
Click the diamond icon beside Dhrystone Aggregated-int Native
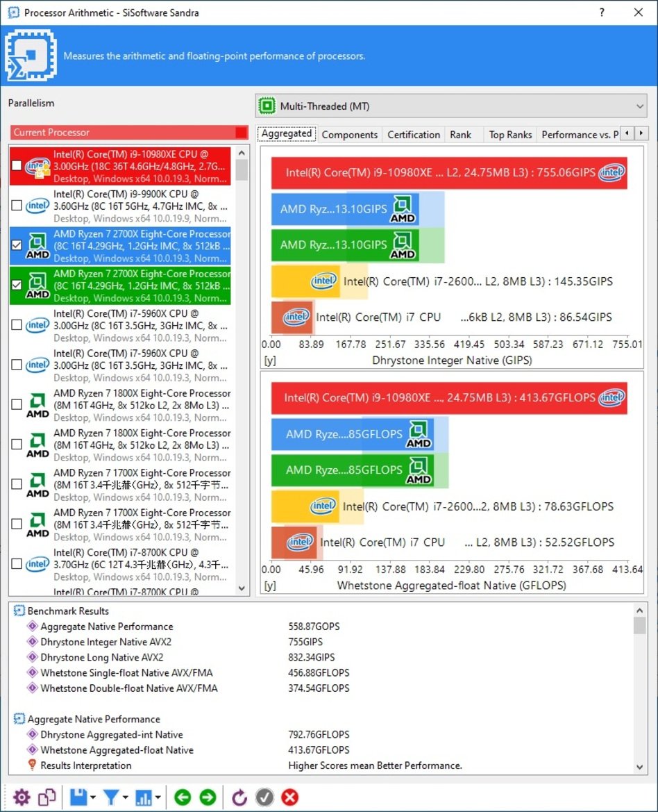pyautogui.click(x=33, y=735)
